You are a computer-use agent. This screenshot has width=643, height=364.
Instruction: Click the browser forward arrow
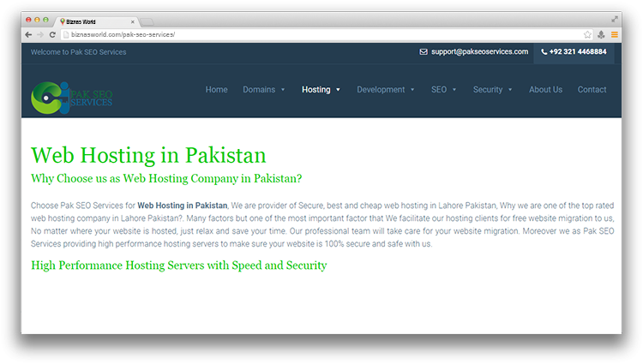pos(40,34)
